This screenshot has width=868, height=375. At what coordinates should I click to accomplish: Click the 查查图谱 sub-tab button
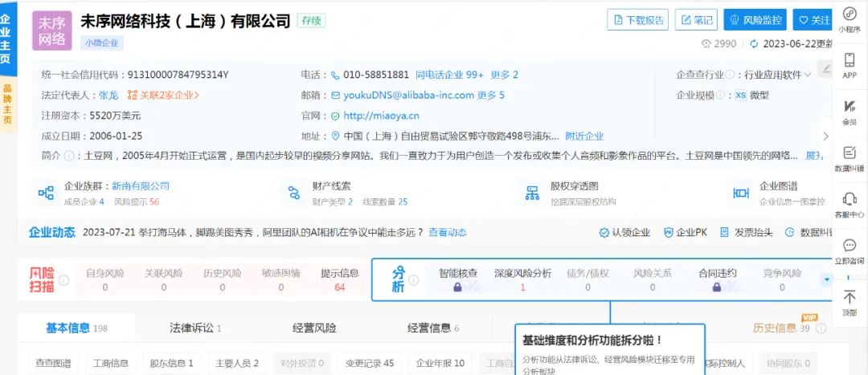coord(53,364)
